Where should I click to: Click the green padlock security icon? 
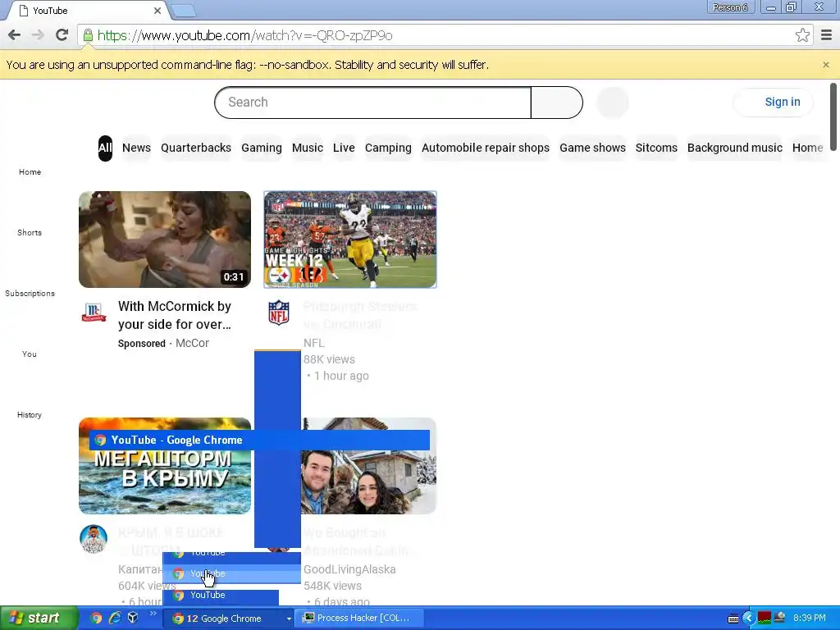(x=87, y=35)
